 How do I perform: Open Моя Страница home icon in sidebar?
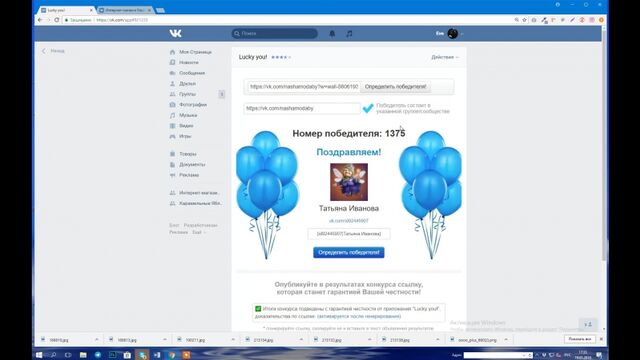pyautogui.click(x=172, y=52)
